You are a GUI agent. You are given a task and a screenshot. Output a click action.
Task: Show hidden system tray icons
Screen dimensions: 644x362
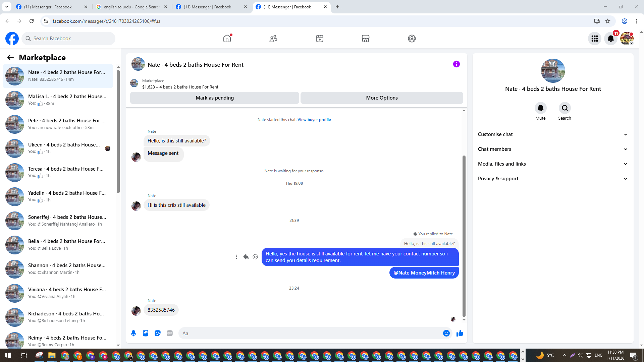pyautogui.click(x=564, y=355)
